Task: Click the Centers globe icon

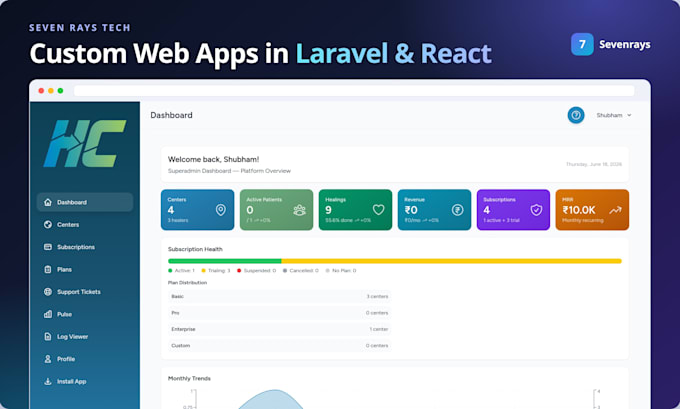Action: [48, 225]
